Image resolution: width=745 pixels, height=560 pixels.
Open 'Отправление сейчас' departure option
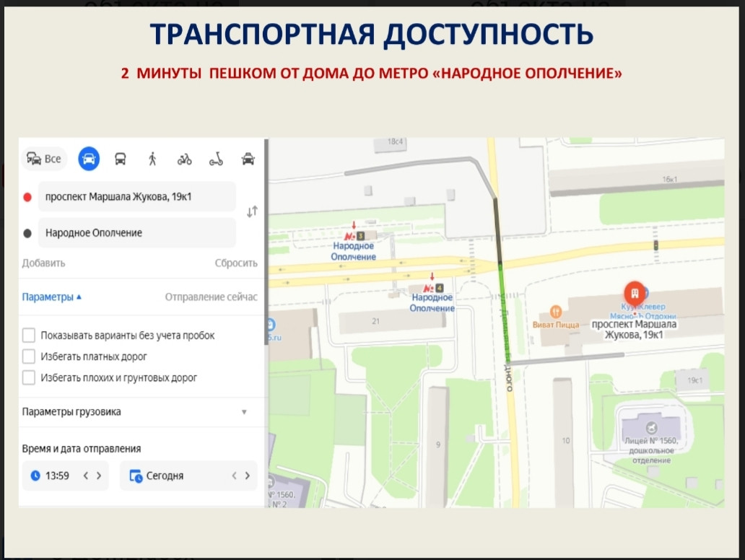(x=212, y=297)
